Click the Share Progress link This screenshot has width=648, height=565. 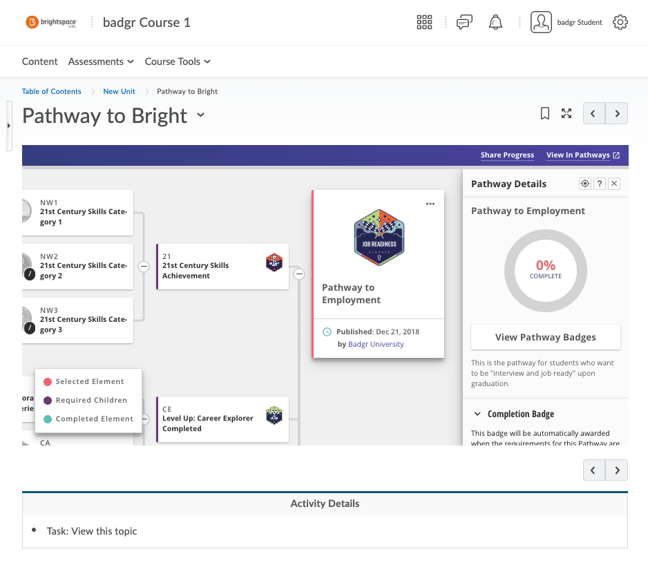pyautogui.click(x=507, y=155)
